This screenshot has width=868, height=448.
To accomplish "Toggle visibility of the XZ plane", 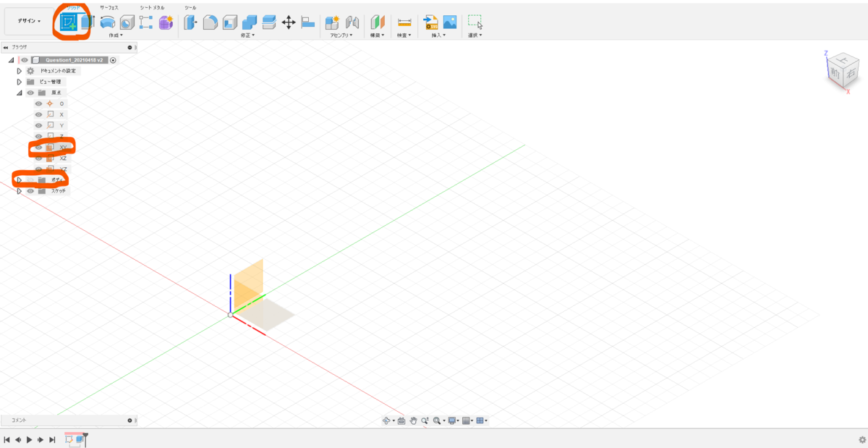I will (39, 158).
